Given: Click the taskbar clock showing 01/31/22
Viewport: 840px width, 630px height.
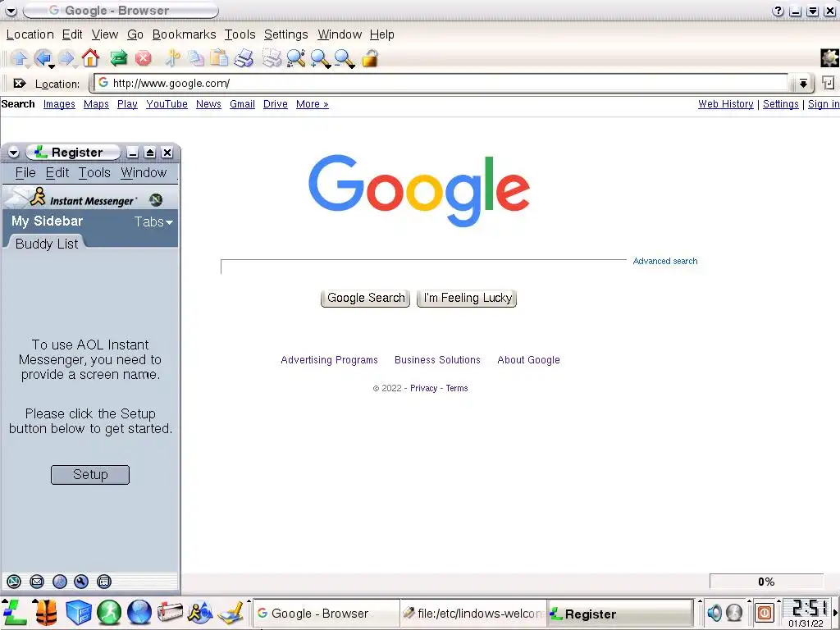Looking at the screenshot, I should point(806,614).
